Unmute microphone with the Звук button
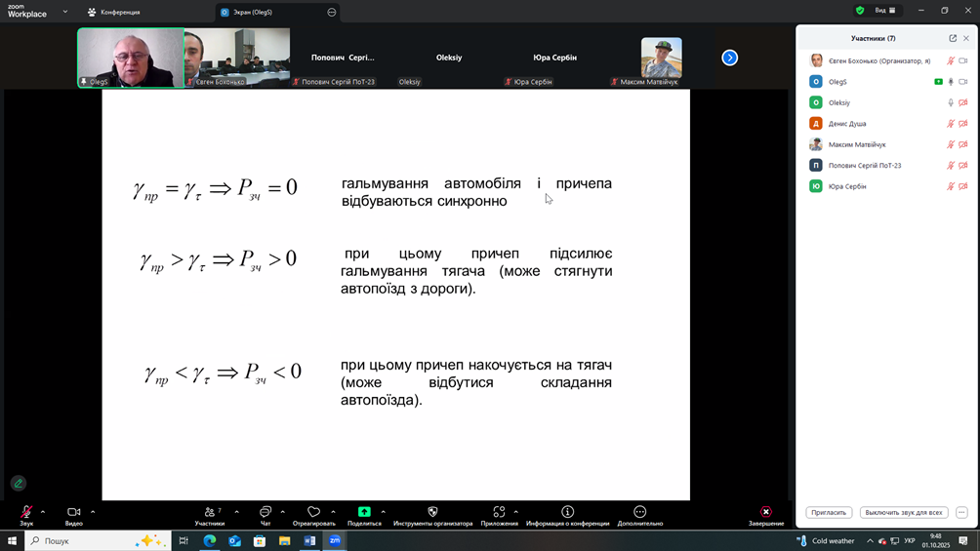 tap(26, 512)
